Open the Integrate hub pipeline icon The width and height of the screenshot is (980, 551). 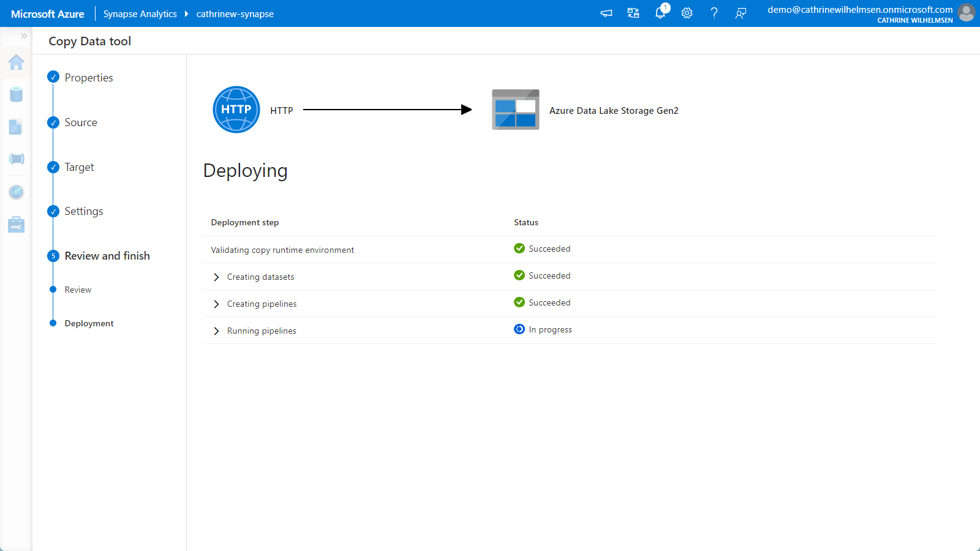17,159
